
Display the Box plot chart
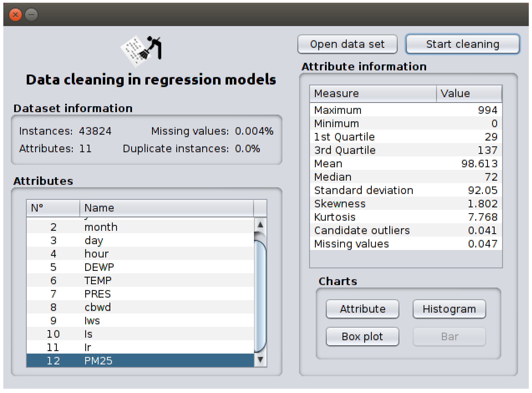click(362, 337)
